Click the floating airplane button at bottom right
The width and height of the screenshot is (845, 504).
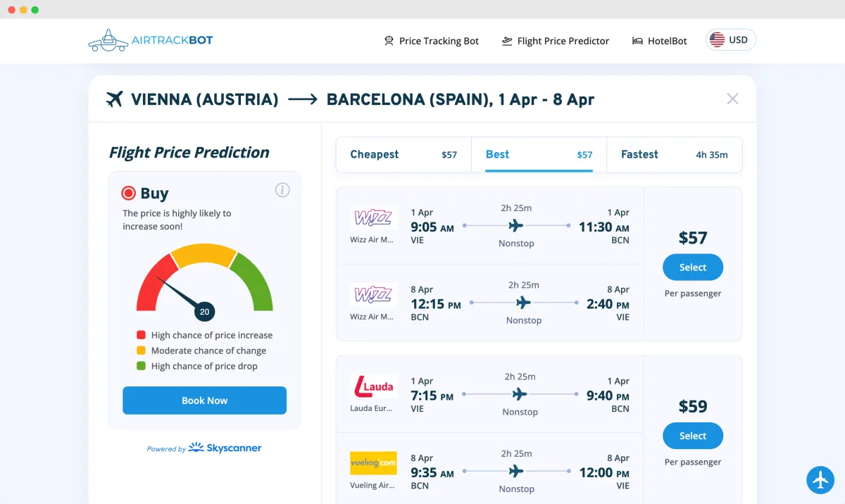click(820, 480)
